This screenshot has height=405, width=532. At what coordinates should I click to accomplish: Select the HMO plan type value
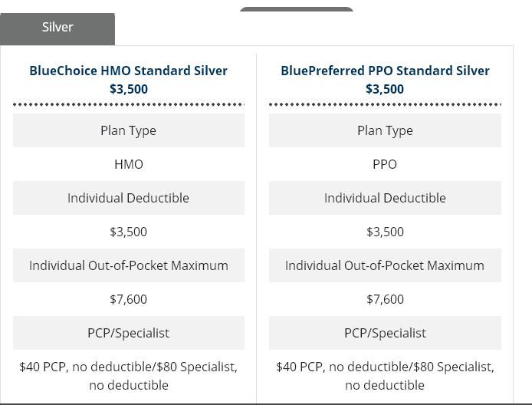(128, 164)
